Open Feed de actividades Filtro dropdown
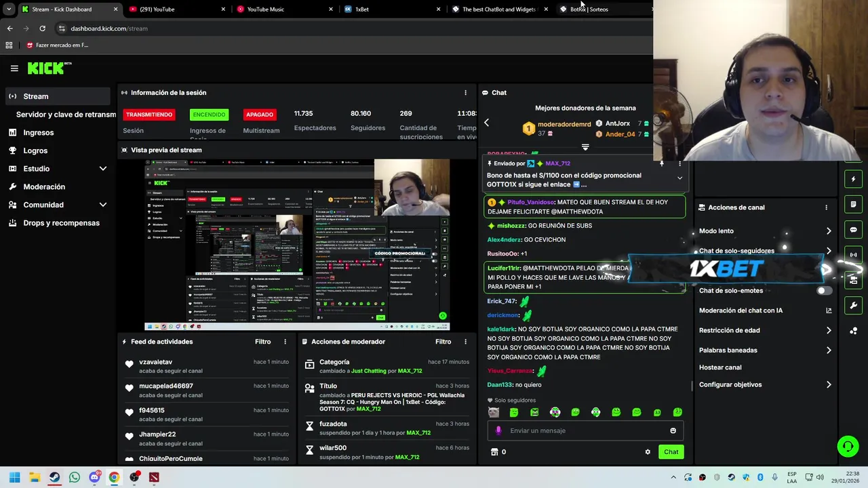868x488 pixels. (262, 342)
